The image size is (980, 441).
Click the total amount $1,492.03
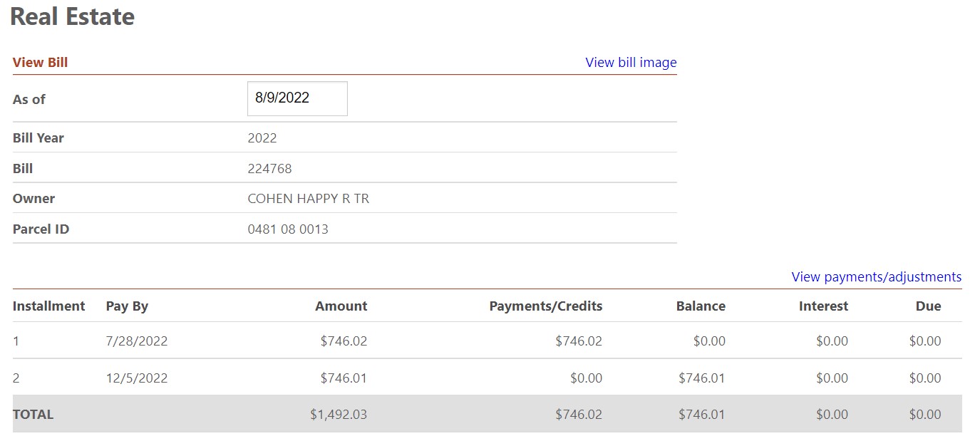tap(339, 415)
